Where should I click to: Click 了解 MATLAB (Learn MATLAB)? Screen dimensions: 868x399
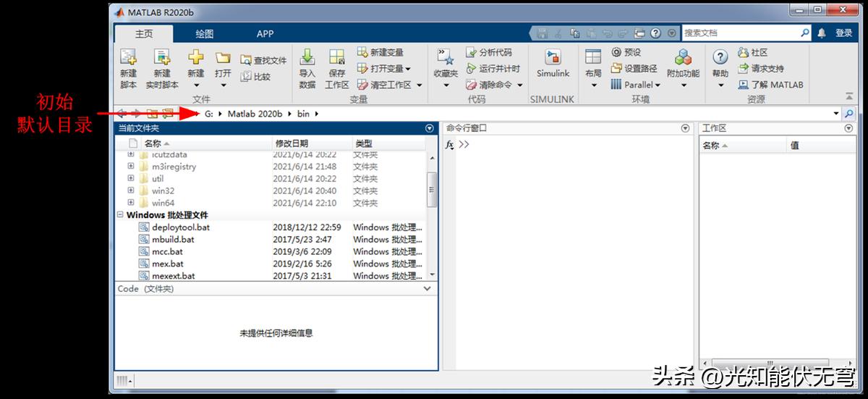(770, 85)
